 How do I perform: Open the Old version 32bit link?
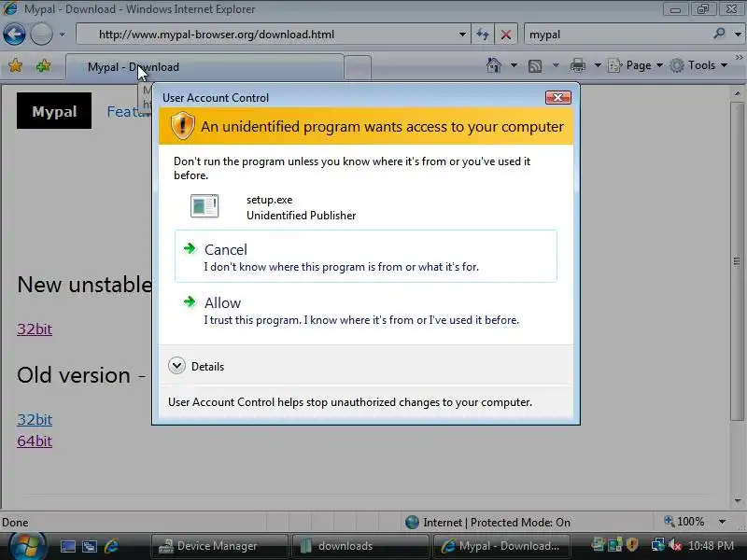pos(35,419)
